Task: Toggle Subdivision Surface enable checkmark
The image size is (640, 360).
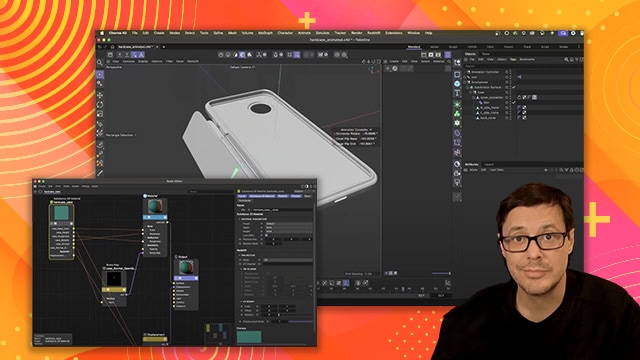Action: coord(514,87)
